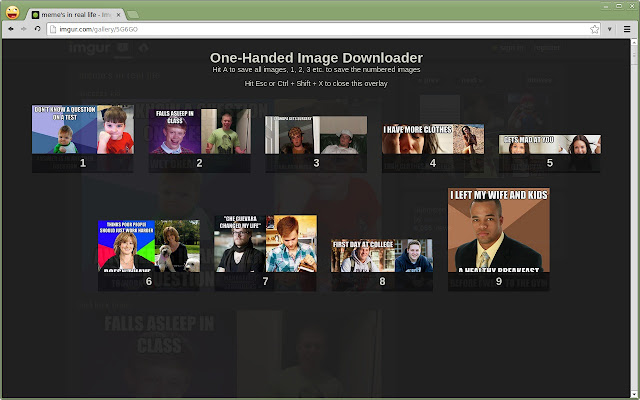This screenshot has width=640, height=400.
Task: Select the "meme's in real life" tab
Action: pos(76,15)
